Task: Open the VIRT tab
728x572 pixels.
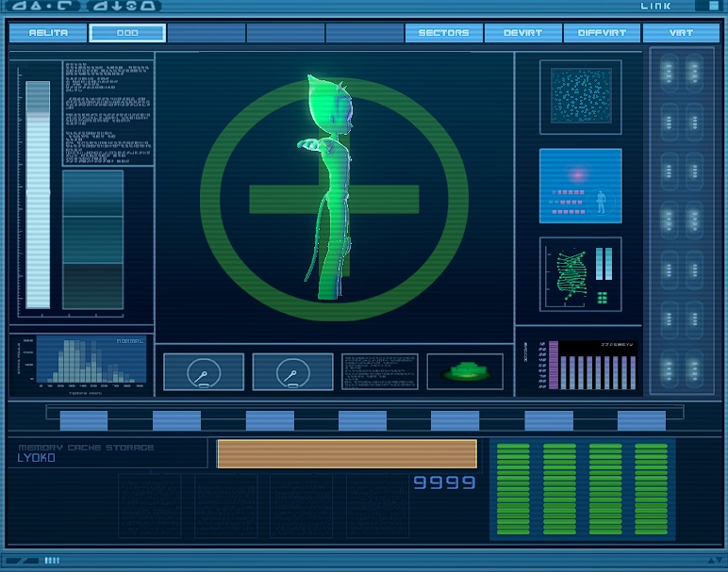Action: (681, 33)
